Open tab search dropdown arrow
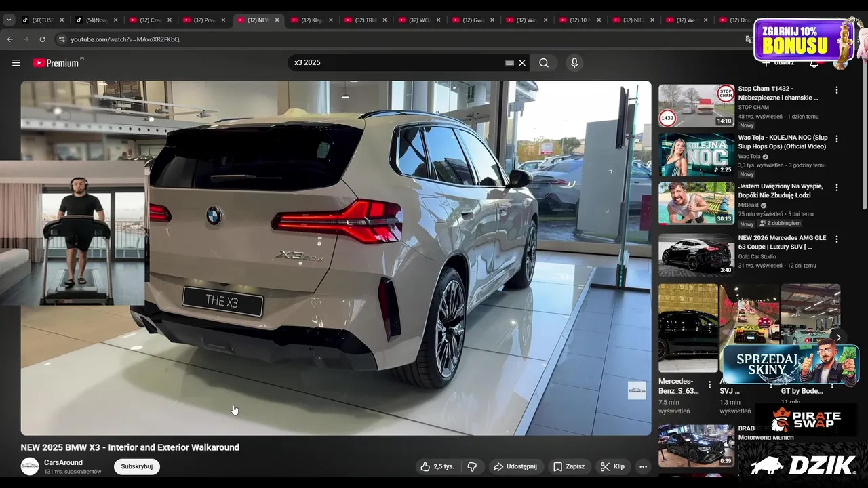The image size is (868, 488). pos(9,20)
